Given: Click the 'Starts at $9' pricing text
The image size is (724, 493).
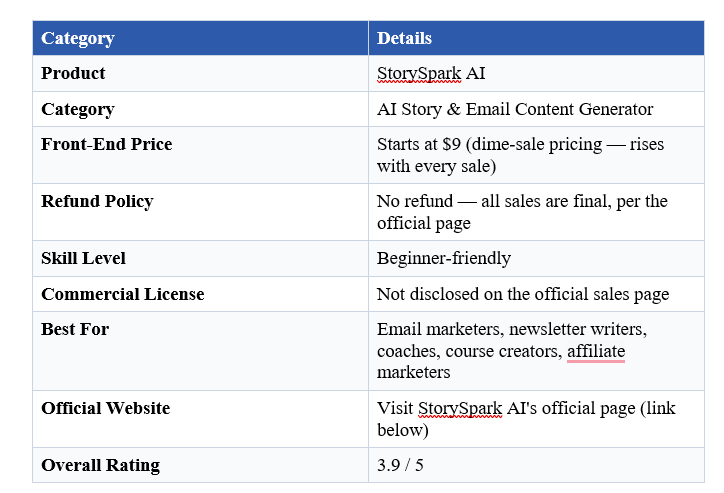Looking at the screenshot, I should pos(419,144).
